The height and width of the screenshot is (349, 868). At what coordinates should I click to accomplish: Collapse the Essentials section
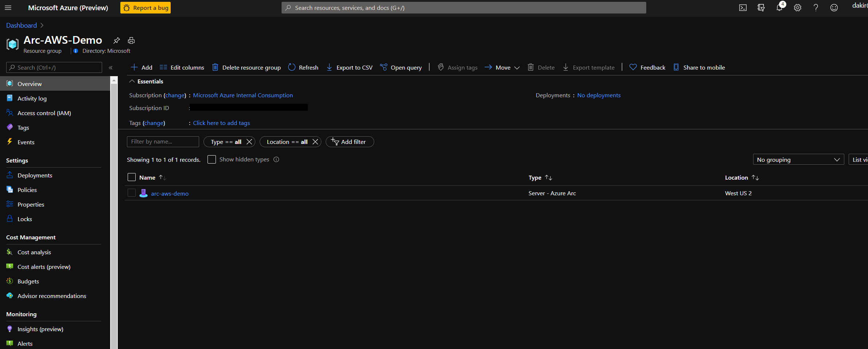coord(132,81)
